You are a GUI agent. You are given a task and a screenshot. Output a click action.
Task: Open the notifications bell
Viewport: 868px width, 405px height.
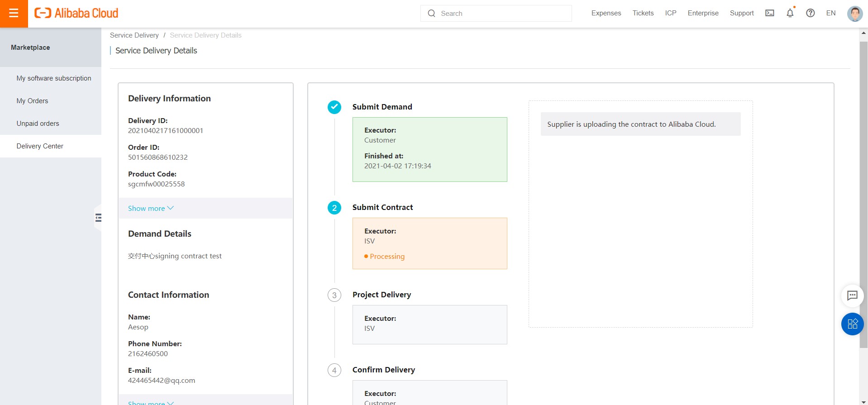(x=790, y=13)
